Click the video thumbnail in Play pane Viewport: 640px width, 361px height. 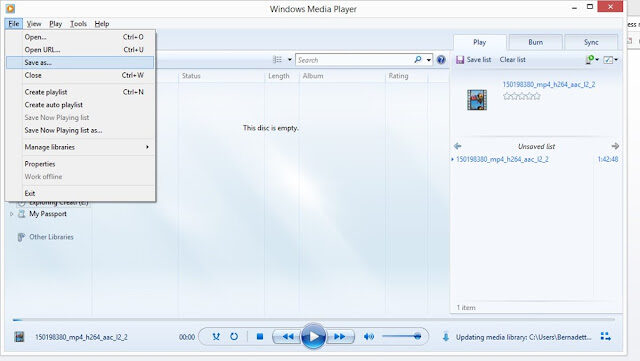pyautogui.click(x=477, y=100)
